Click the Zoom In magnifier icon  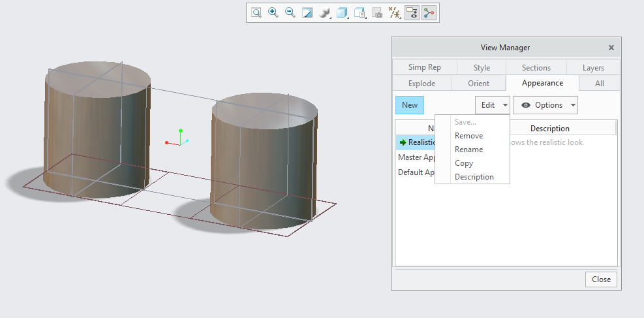click(x=273, y=12)
